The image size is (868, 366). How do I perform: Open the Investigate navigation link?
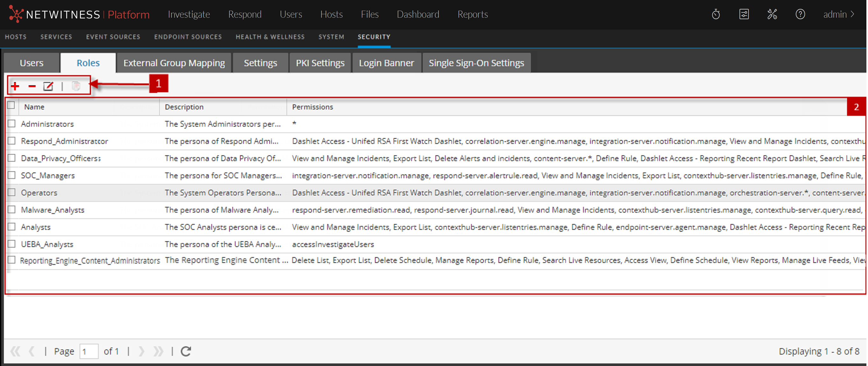pos(189,15)
